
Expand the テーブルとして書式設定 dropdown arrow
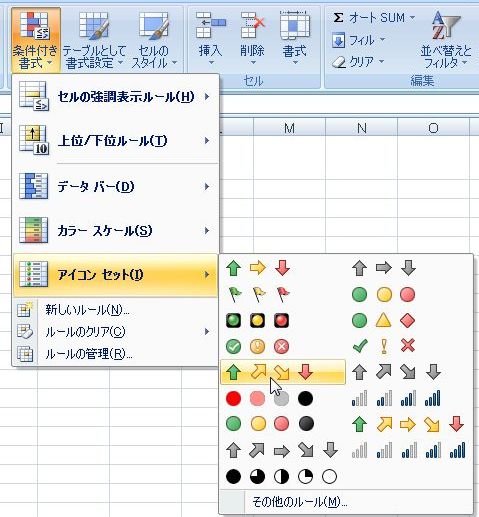coord(120,63)
